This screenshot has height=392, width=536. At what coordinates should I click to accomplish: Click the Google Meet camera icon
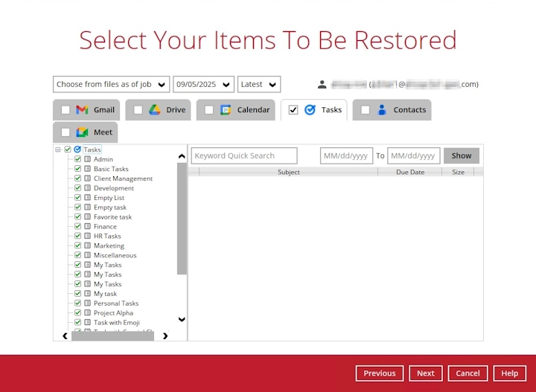[83, 132]
